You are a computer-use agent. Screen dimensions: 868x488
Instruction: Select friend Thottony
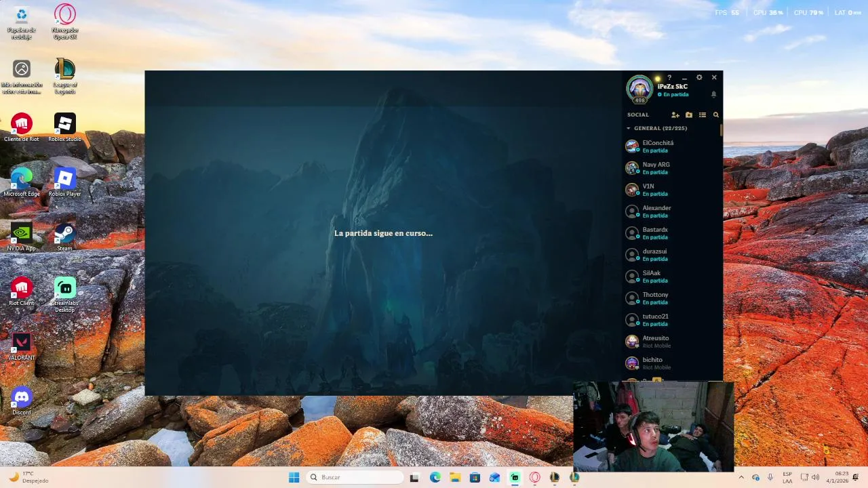[671, 298]
